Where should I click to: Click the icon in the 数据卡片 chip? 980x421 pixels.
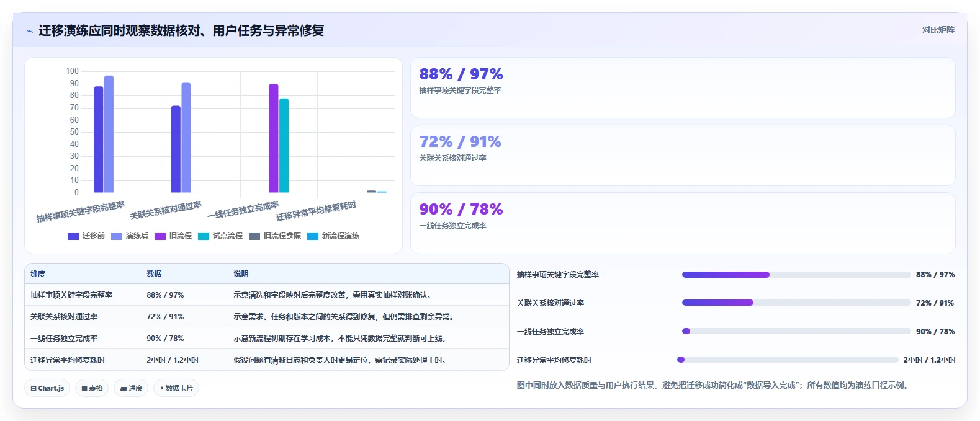pos(162,388)
